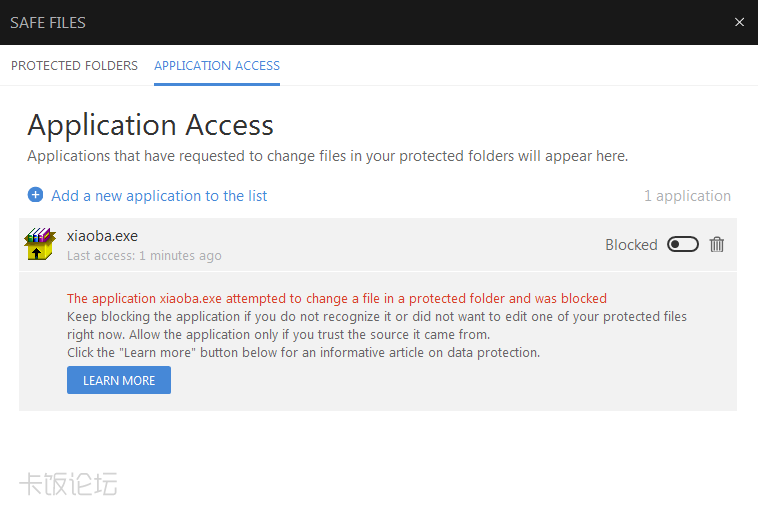Switch to the Protected Folders tab
758x507 pixels.
point(74,66)
